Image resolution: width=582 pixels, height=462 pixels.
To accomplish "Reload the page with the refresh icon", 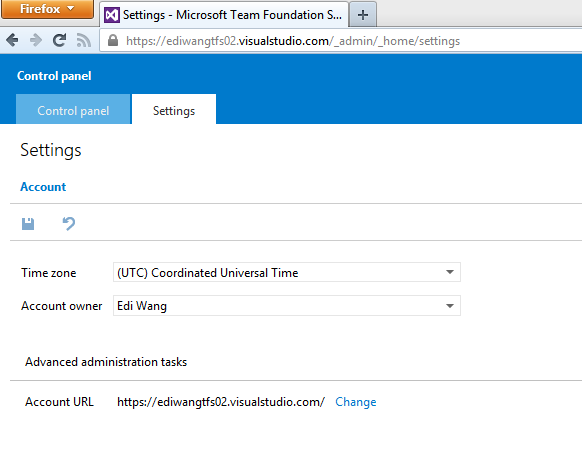I will coord(59,40).
